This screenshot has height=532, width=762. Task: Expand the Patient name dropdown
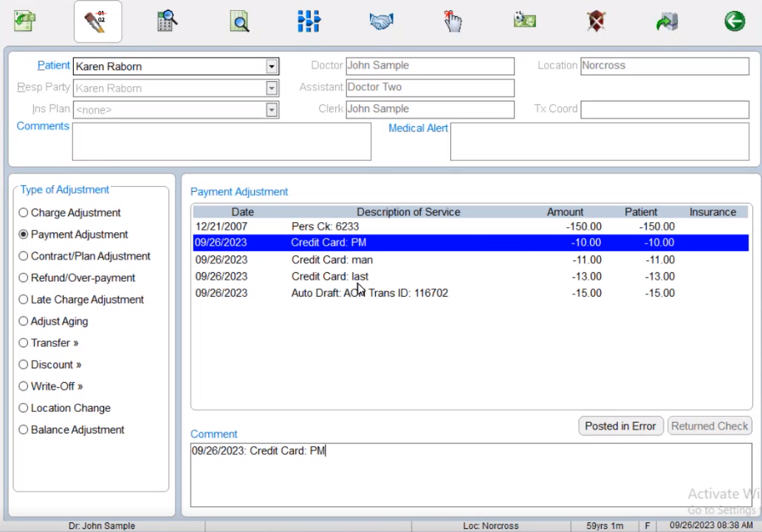[272, 66]
